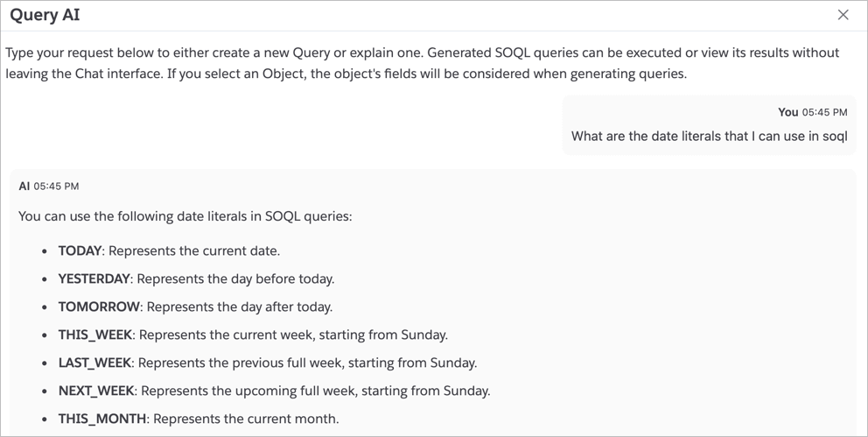This screenshot has width=868, height=437.
Task: Click "Represents the day before today" description
Action: [236, 278]
